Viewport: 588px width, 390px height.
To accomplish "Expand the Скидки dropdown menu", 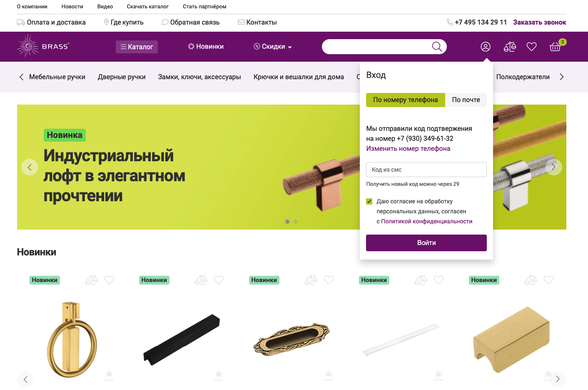I will click(273, 47).
